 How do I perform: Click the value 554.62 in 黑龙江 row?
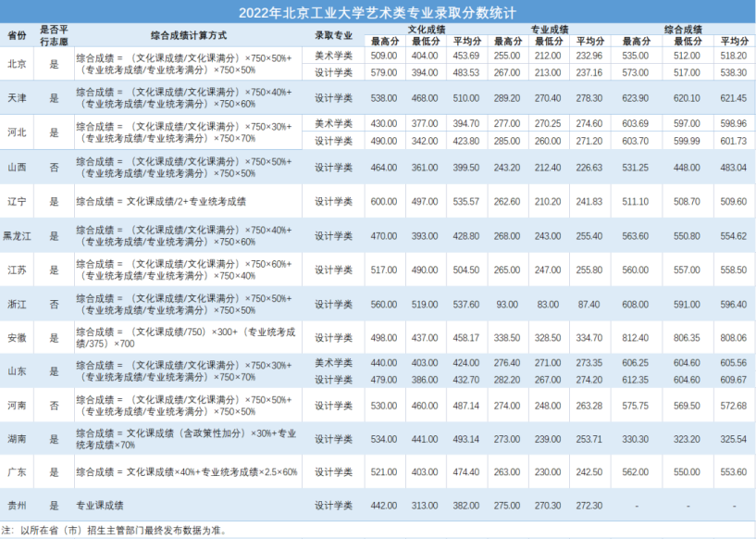click(734, 236)
